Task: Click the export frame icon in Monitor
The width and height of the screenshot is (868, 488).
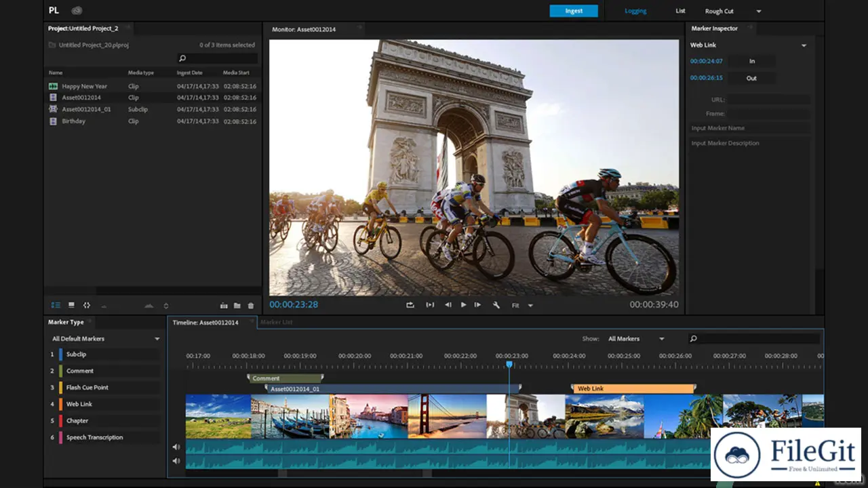Action: coord(410,305)
